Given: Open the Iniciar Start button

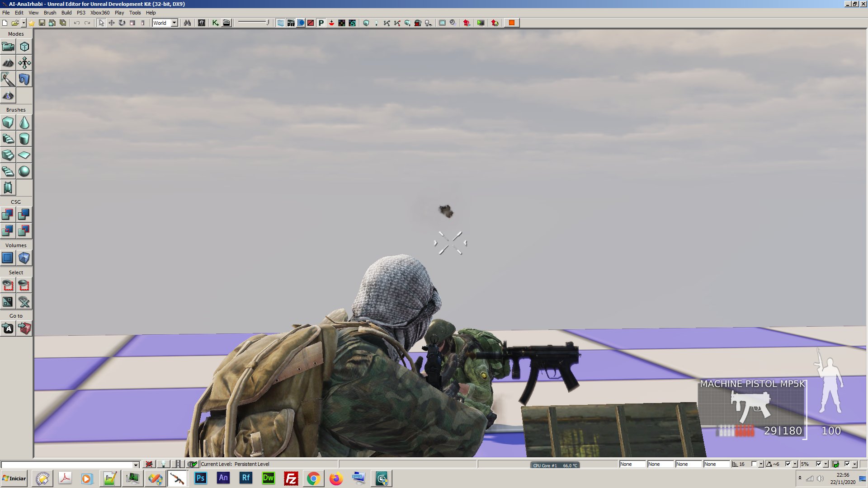Looking at the screenshot, I should pyautogui.click(x=14, y=479).
